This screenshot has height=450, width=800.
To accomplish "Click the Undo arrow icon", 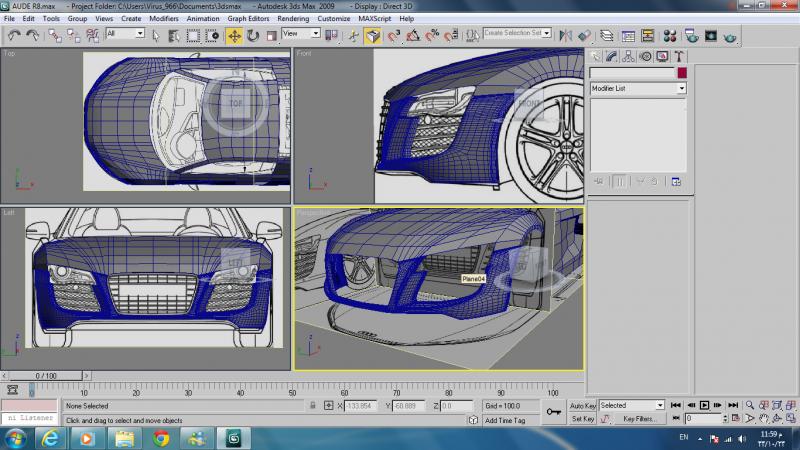I will pyautogui.click(x=14, y=36).
